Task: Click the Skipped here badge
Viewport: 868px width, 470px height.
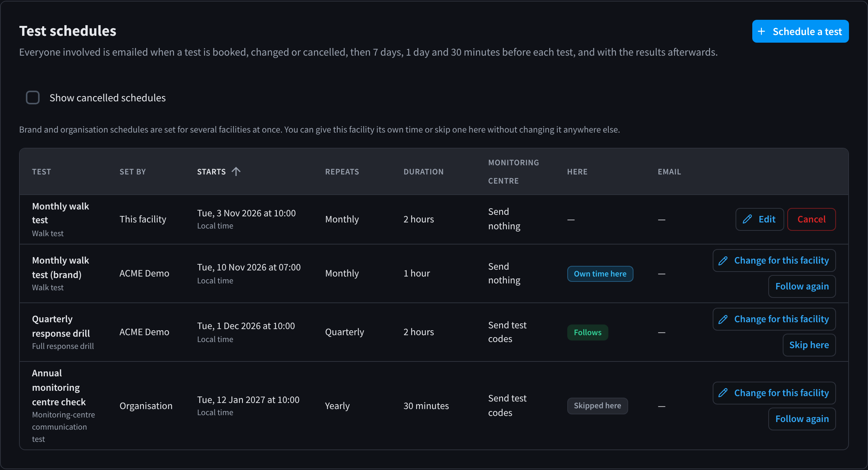Action: [x=597, y=406]
